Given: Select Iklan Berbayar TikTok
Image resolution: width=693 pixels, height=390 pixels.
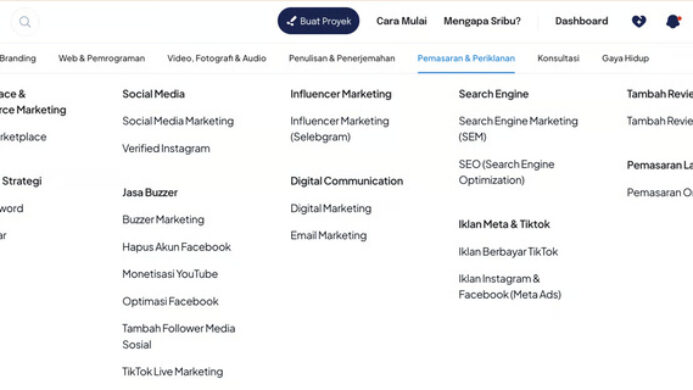Looking at the screenshot, I should [x=508, y=252].
